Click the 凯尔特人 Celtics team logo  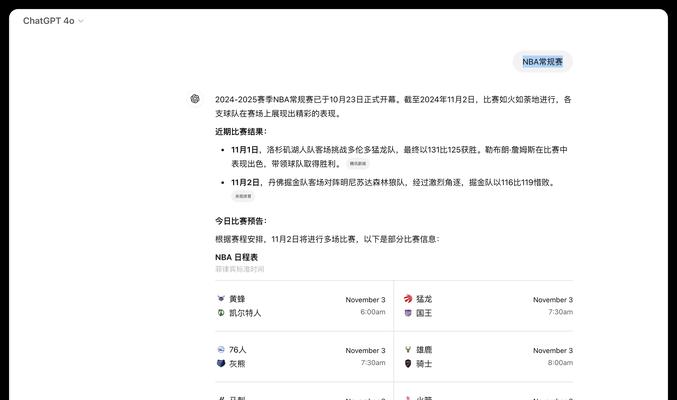tap(221, 313)
